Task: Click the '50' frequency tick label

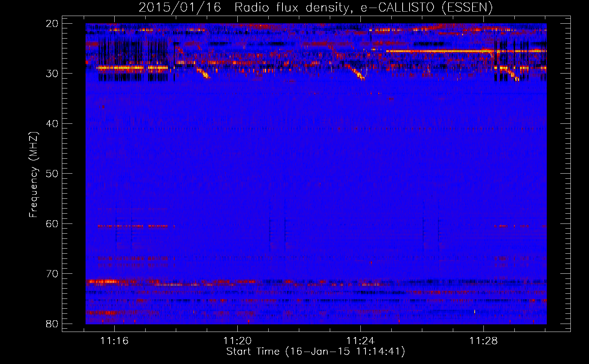Action: 52,174
